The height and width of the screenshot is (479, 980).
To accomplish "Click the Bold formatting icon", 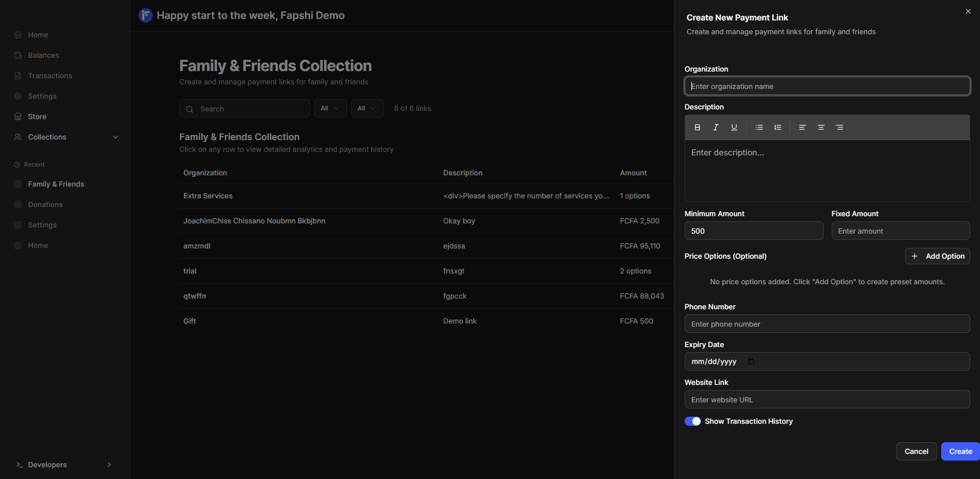I will [x=697, y=127].
